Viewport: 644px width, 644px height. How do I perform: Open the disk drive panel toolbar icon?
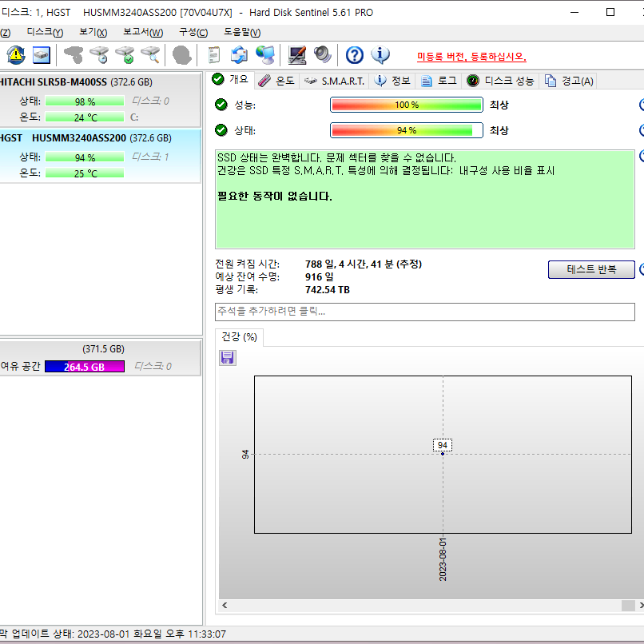click(x=42, y=55)
